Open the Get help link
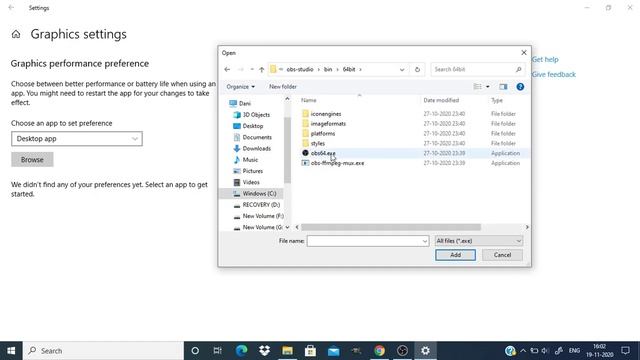This screenshot has width=640, height=360. [545, 59]
